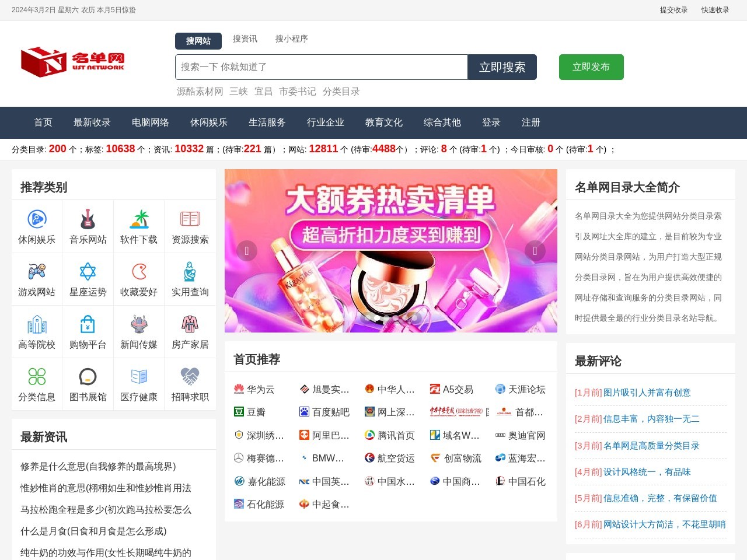Switch to the 搜小程序 tab
The height and width of the screenshot is (560, 747).
(292, 38)
